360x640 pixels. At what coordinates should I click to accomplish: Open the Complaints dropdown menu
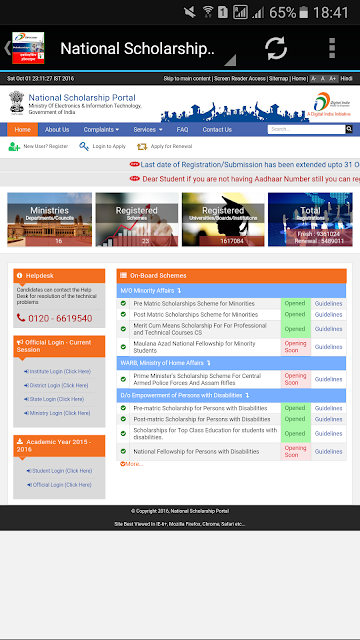pos(101,129)
